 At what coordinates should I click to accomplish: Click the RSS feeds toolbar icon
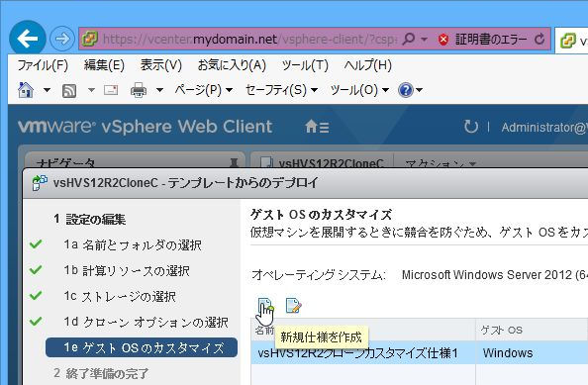(69, 90)
